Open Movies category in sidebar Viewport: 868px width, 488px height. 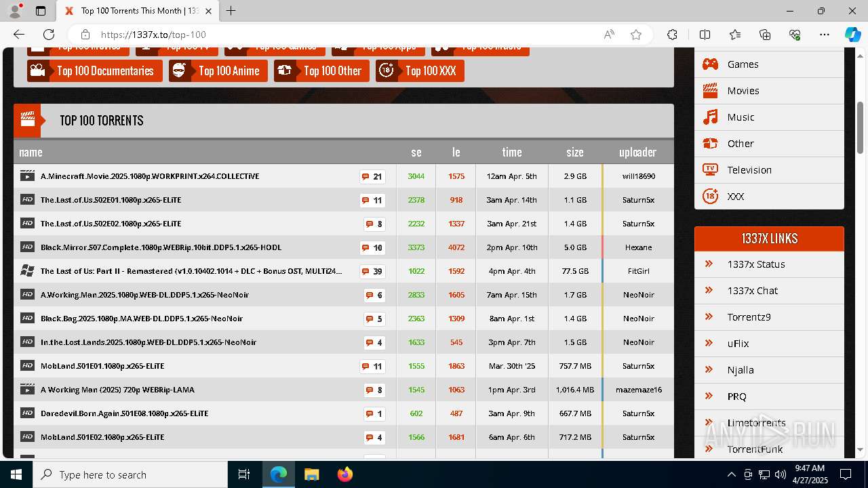click(743, 91)
